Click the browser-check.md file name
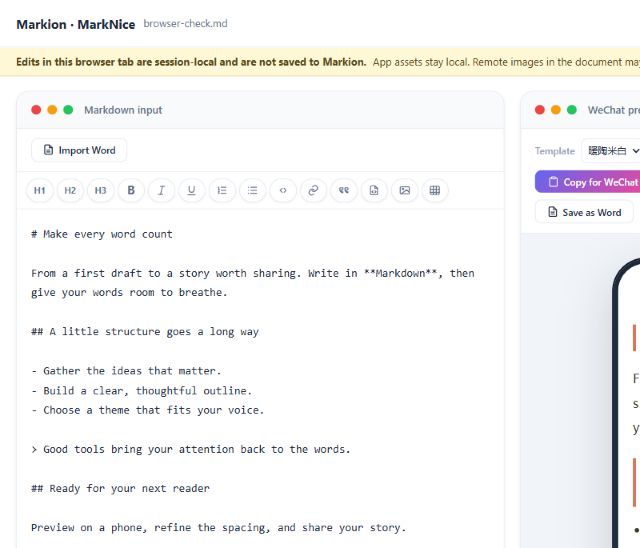Viewport: 640px width, 548px height. tap(185, 24)
